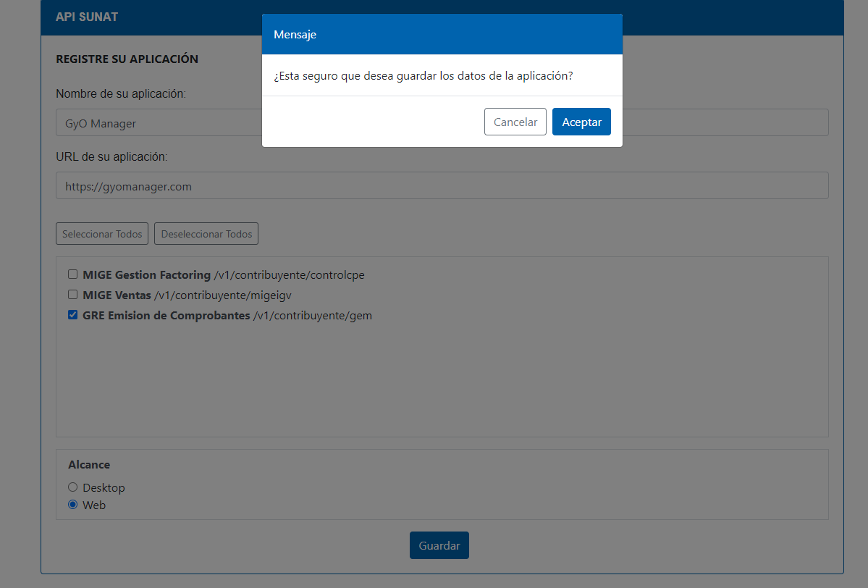Screen dimensions: 868x588
Task: Click the Guardar button
Action: point(439,545)
